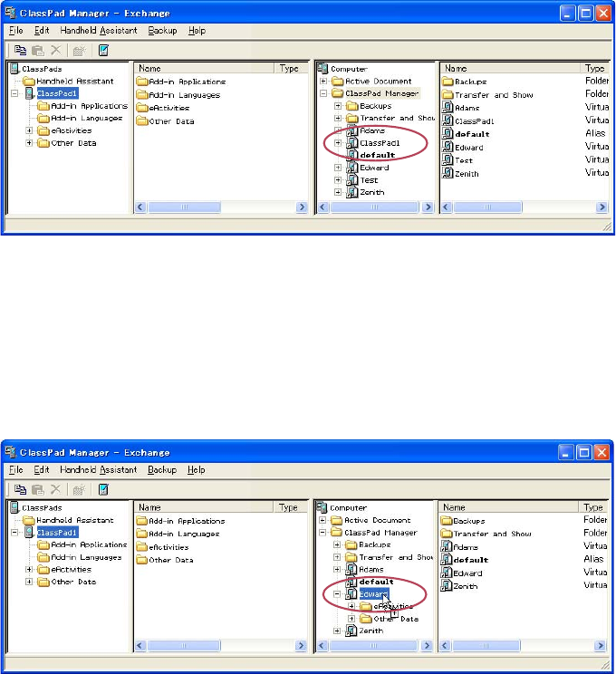
Task: Expand Test in top window computer tree
Action: click(338, 180)
